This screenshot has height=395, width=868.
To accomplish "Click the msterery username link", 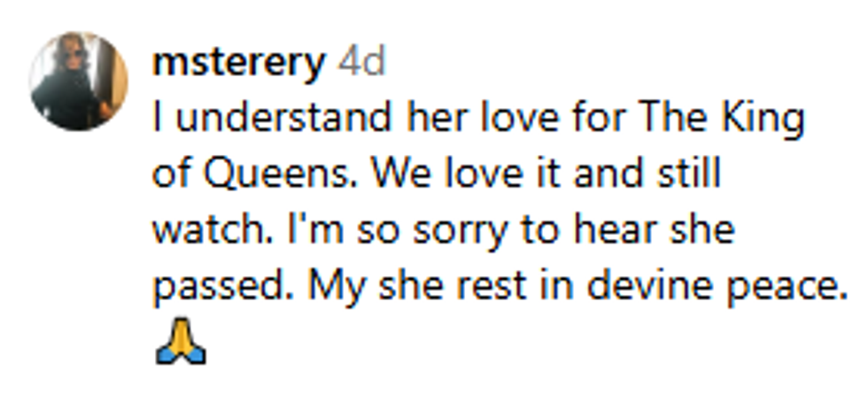I will click(x=238, y=65).
